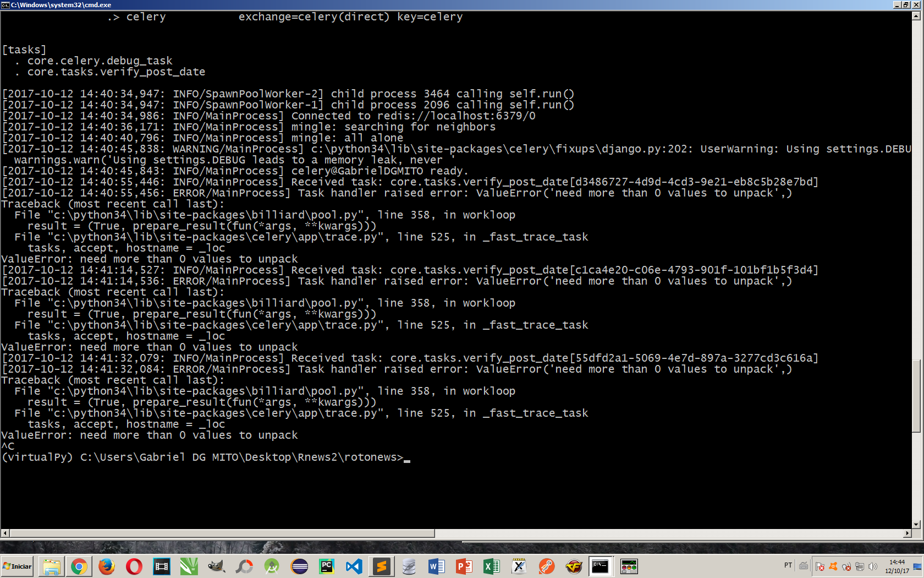924x578 pixels.
Task: Click the cmd.exe title bar text
Action: coord(61,5)
